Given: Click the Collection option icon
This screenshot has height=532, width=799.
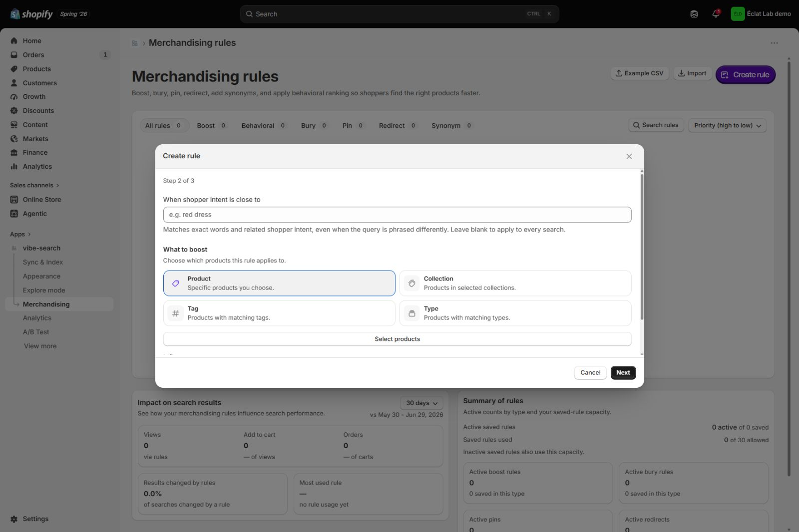Looking at the screenshot, I should pyautogui.click(x=411, y=283).
